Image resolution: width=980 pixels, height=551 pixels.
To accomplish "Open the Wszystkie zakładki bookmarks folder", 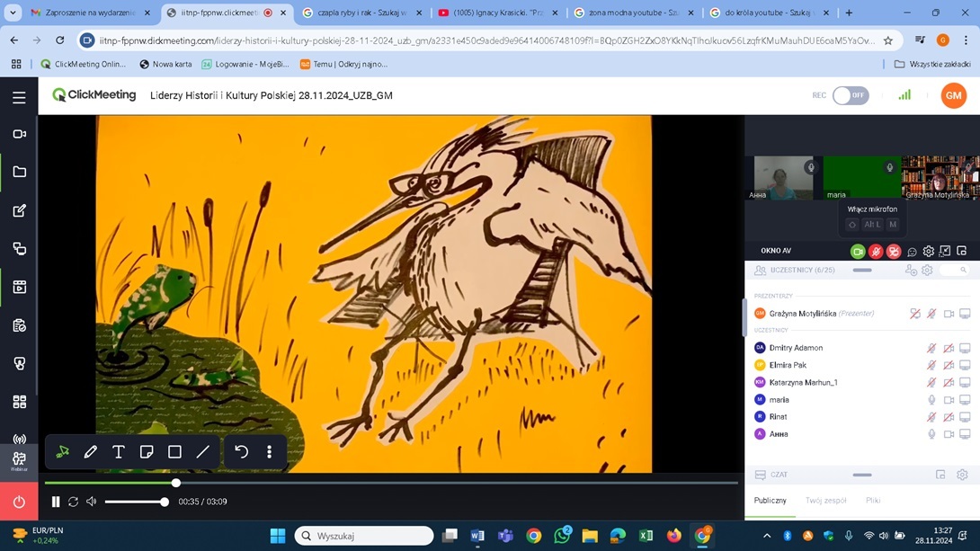I will click(x=932, y=64).
